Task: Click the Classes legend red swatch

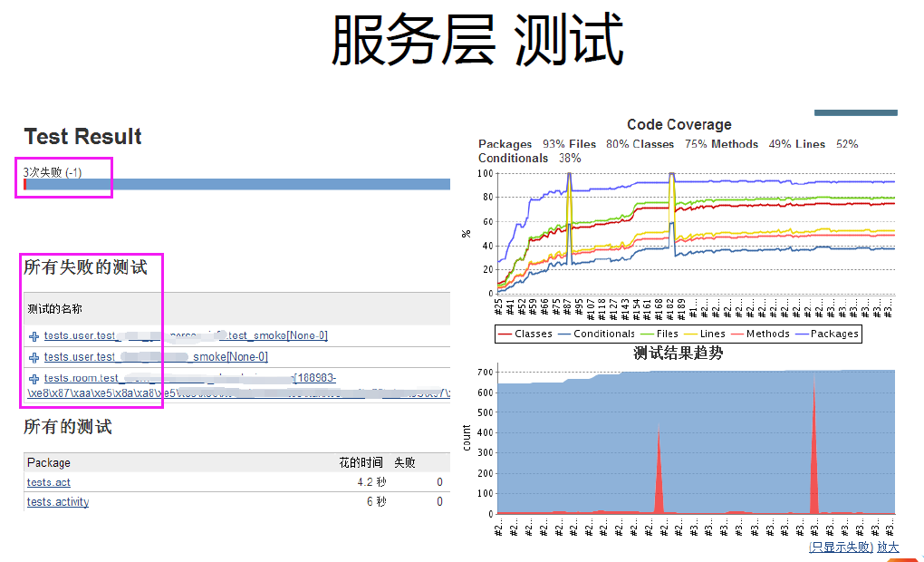Action: (505, 334)
